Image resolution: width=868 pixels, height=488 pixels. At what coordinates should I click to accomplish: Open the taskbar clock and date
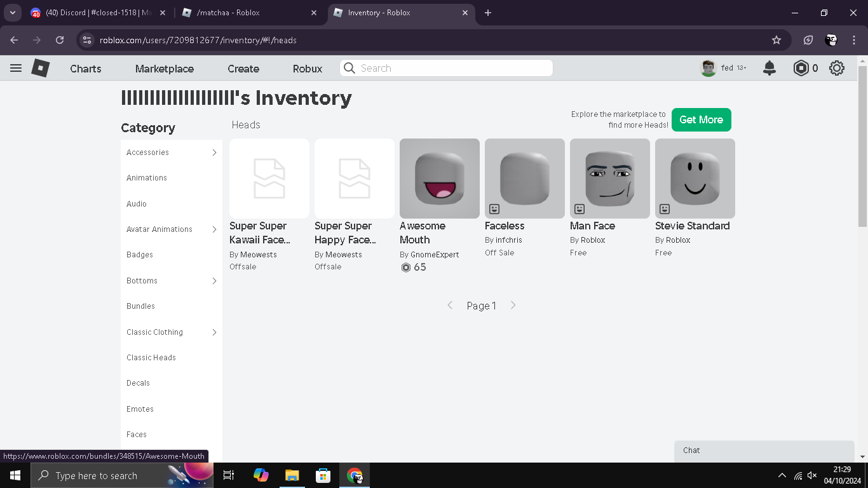[842, 475]
